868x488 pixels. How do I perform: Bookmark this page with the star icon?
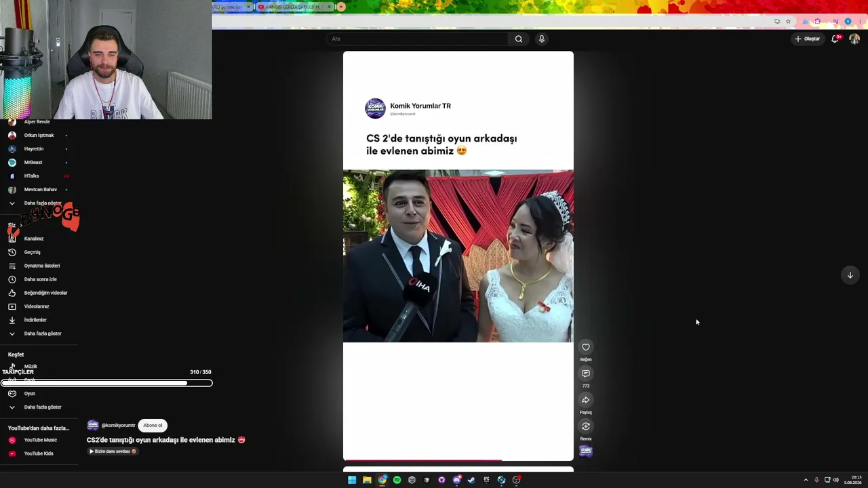(x=788, y=22)
